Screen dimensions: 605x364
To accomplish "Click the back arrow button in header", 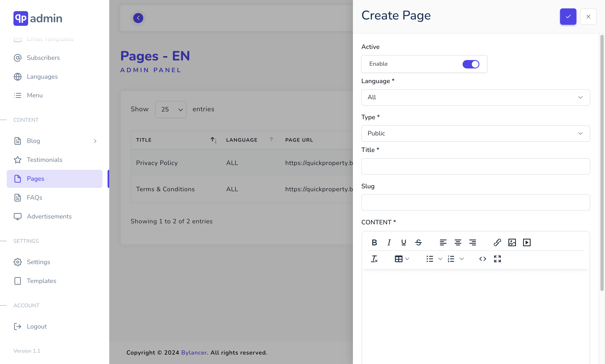I will (x=138, y=18).
